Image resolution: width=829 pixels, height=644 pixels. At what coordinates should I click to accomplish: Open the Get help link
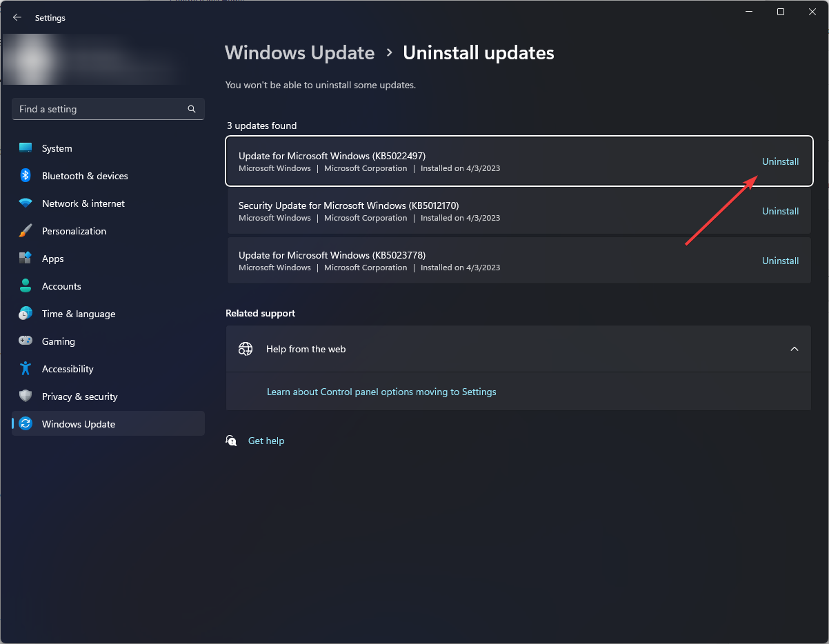pos(266,441)
